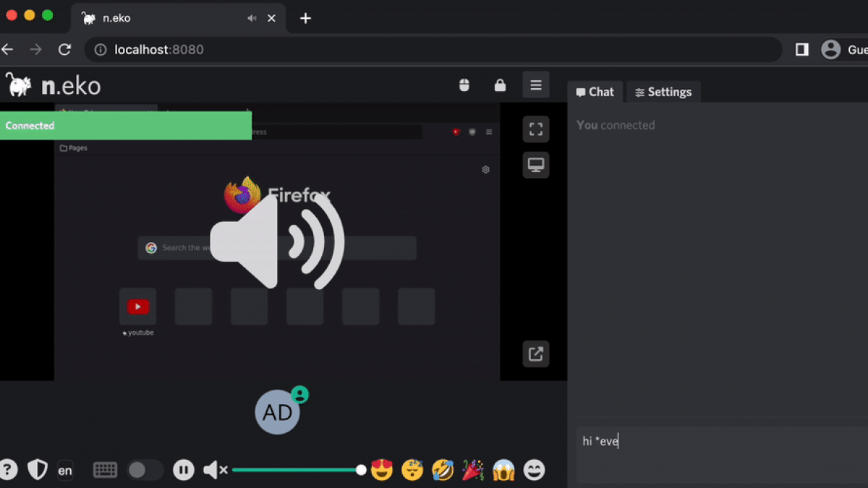This screenshot has height=488, width=868.
Task: Toggle the control switch next to keyboard
Action: tap(145, 471)
